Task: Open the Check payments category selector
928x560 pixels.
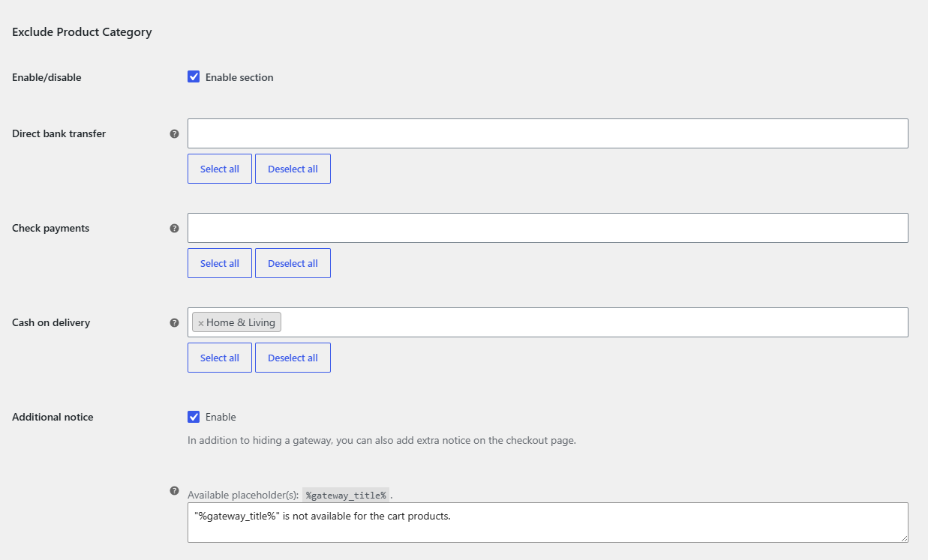Action: pyautogui.click(x=548, y=228)
